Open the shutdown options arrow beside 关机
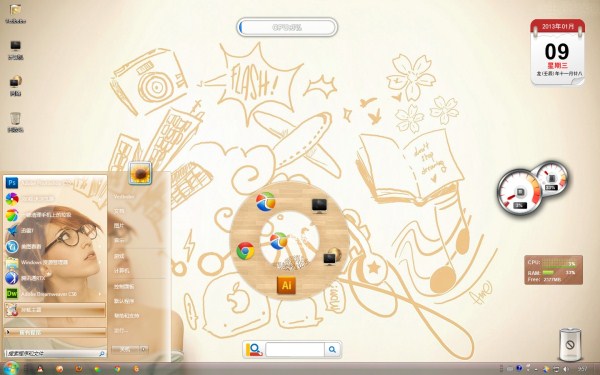 pos(143,349)
